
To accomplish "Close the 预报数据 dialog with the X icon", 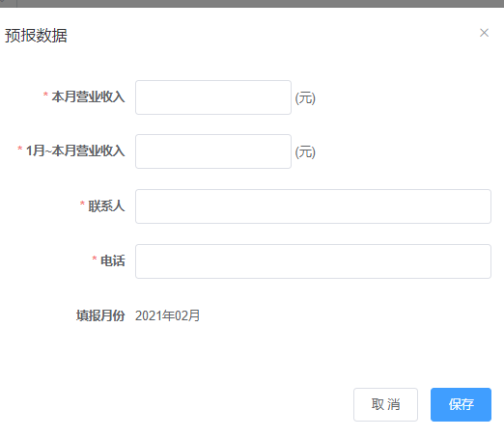I will pos(484,33).
